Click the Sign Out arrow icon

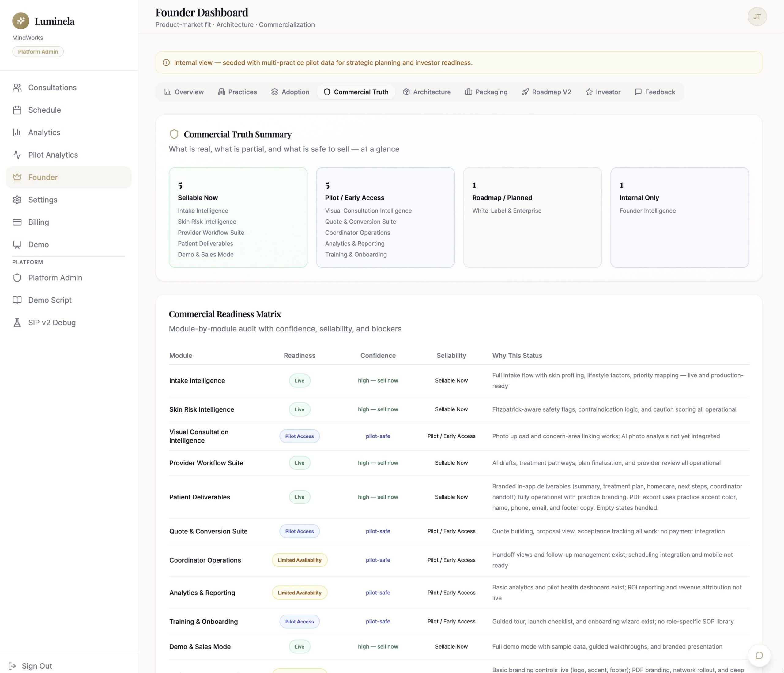12,666
